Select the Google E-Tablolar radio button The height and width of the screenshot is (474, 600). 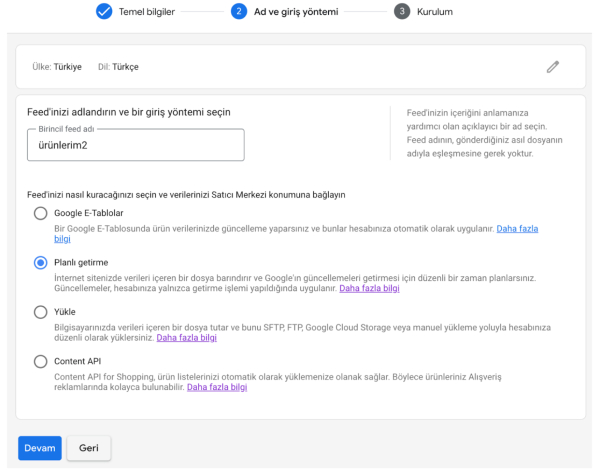point(41,213)
